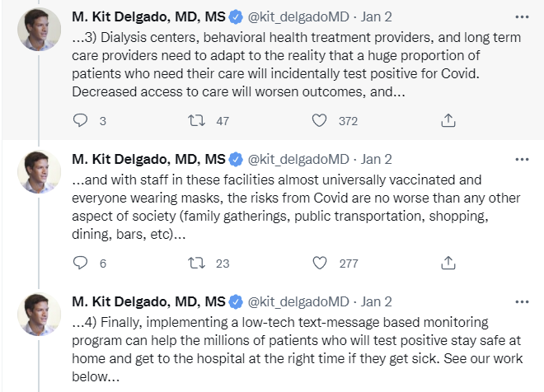
Task: Share the staff vaccinated tweet
Action: (x=448, y=263)
